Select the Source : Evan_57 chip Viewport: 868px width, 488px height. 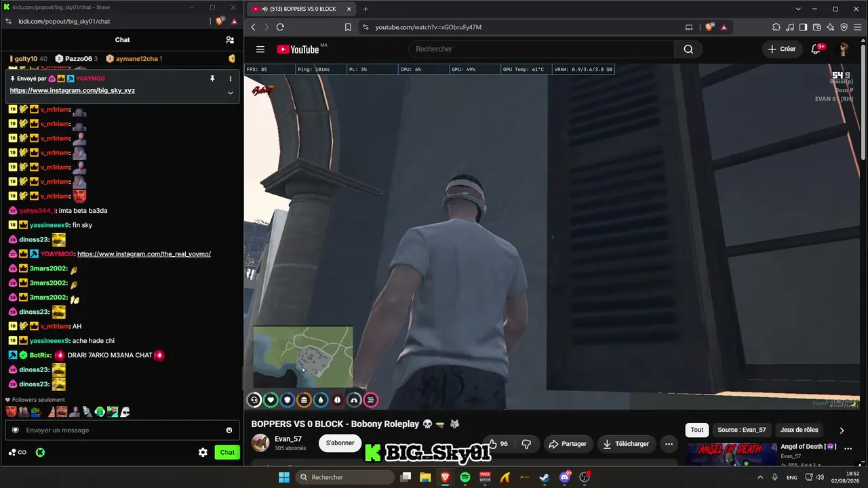[742, 430]
